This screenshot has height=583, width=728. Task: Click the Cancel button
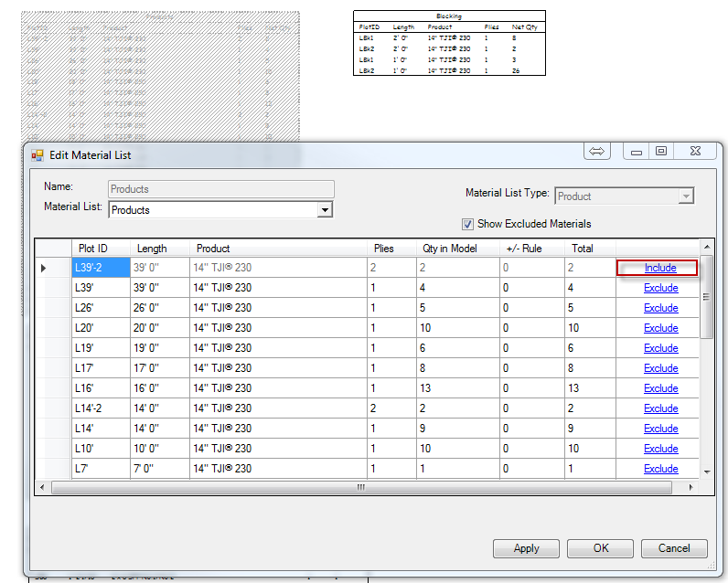tap(674, 548)
